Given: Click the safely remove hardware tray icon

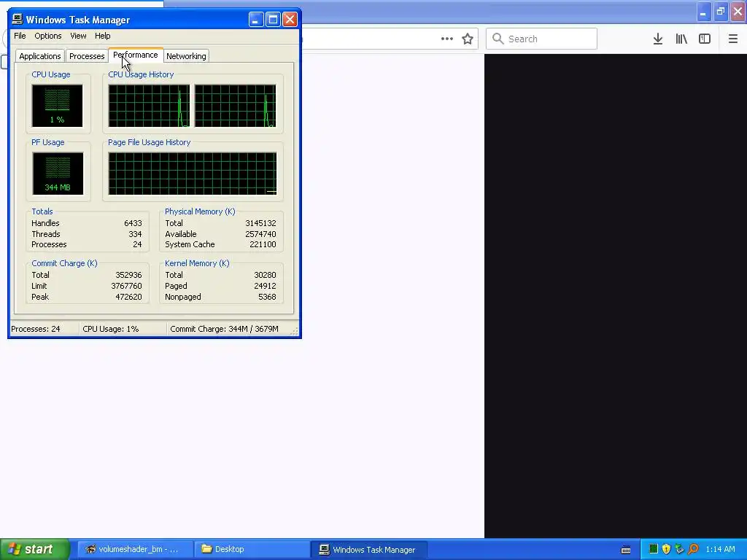Looking at the screenshot, I should (680, 549).
